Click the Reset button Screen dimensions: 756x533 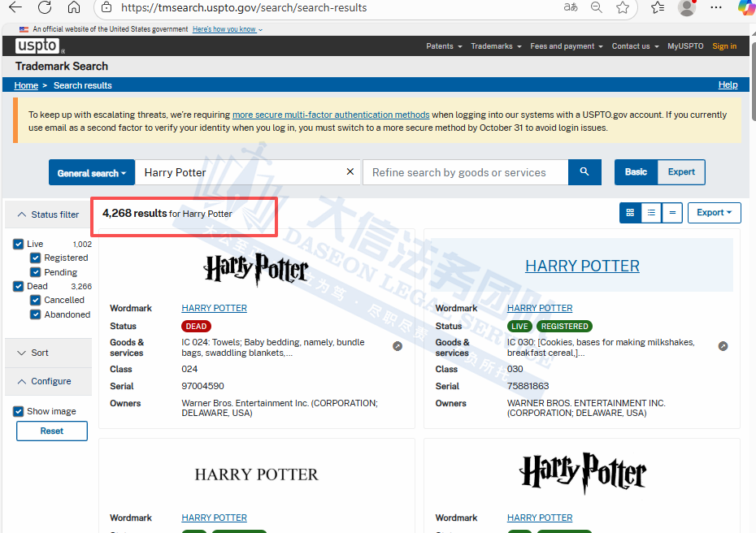51,431
